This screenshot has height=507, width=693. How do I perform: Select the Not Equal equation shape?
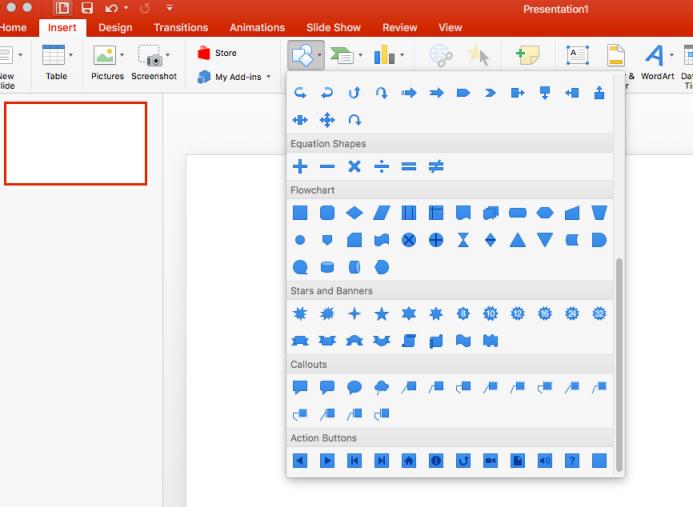click(x=436, y=167)
